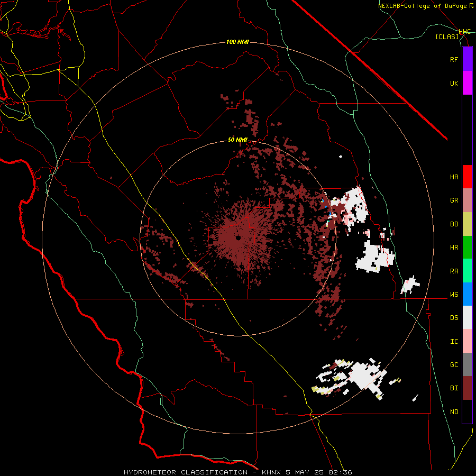
Task: Click the 5 MAY 25 date text
Action: pos(305,472)
